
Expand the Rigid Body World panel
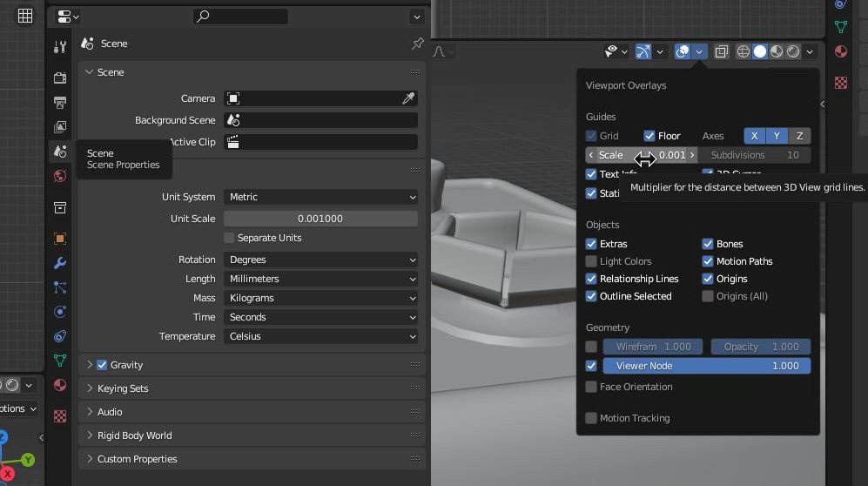(134, 435)
